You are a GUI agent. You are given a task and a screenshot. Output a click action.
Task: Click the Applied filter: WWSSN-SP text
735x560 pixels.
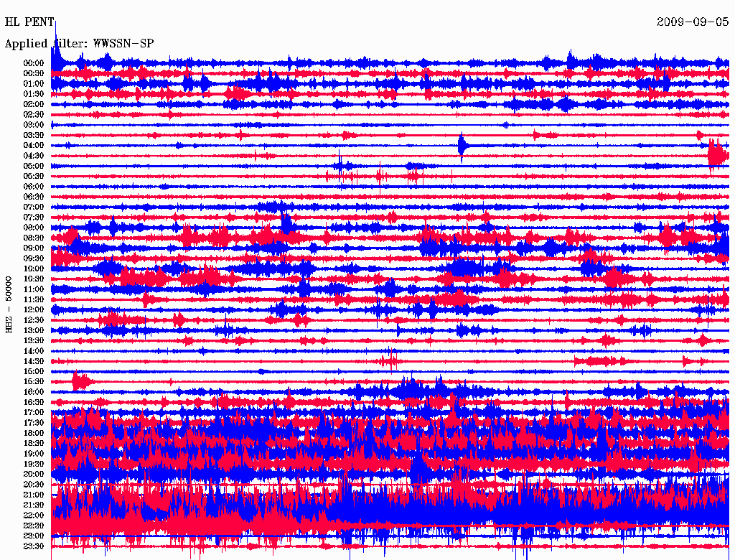[x=79, y=44]
